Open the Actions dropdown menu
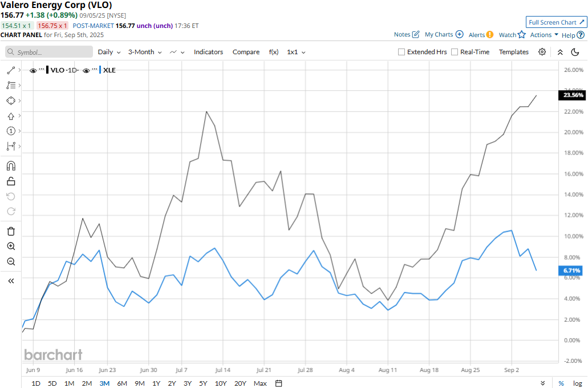The width and height of the screenshot is (588, 388). (544, 35)
